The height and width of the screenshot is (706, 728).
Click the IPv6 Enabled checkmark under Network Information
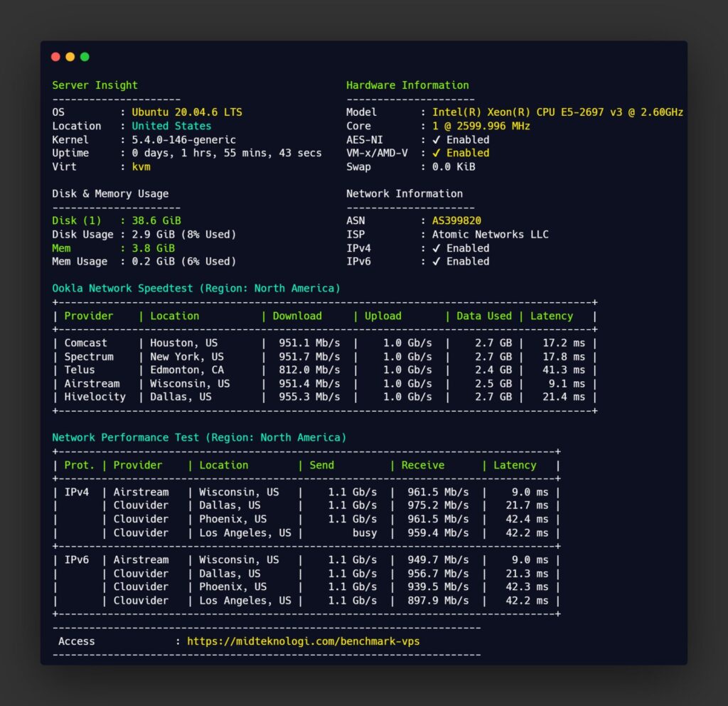[437, 262]
